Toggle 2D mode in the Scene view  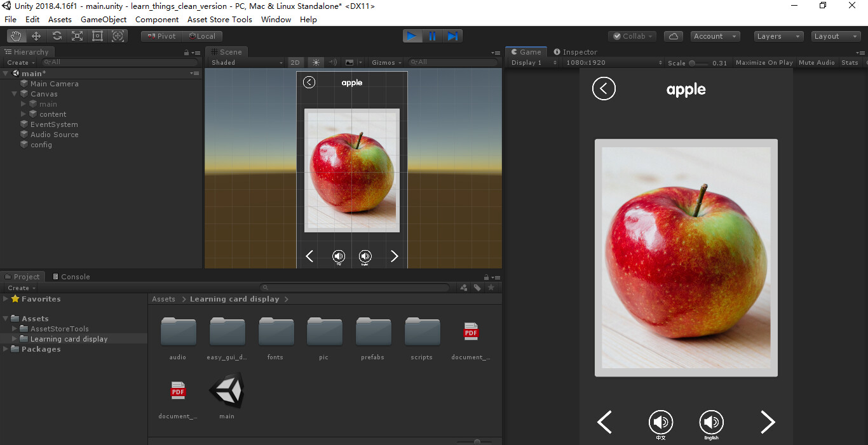pos(295,62)
